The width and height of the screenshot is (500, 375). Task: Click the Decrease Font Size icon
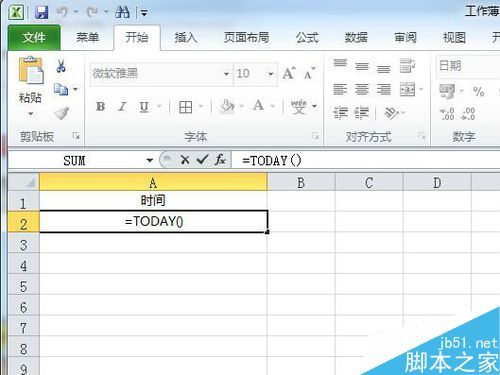[x=309, y=74]
